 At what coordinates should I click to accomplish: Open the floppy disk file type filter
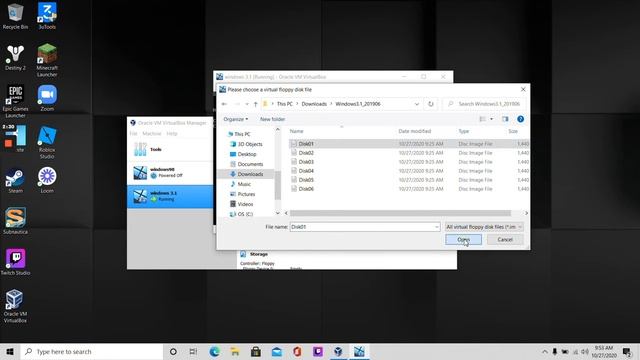(x=484, y=227)
